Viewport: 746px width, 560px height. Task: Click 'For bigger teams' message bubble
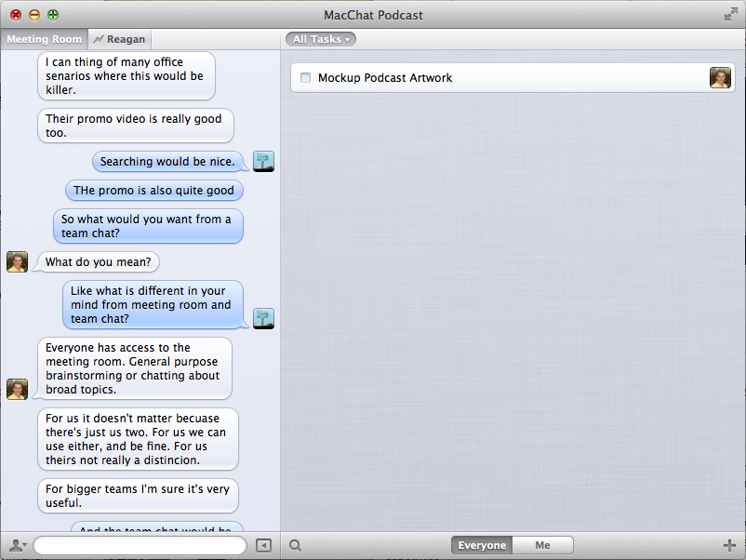(138, 496)
